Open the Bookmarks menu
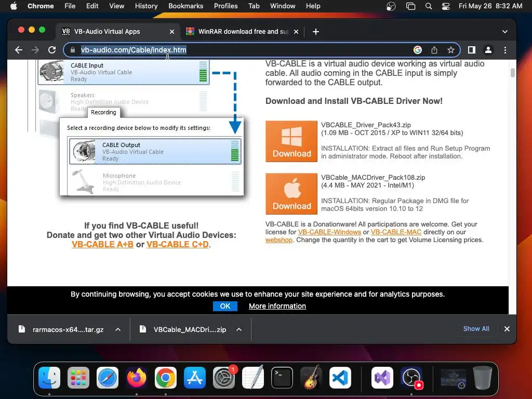The height and width of the screenshot is (399, 532). coord(185,6)
